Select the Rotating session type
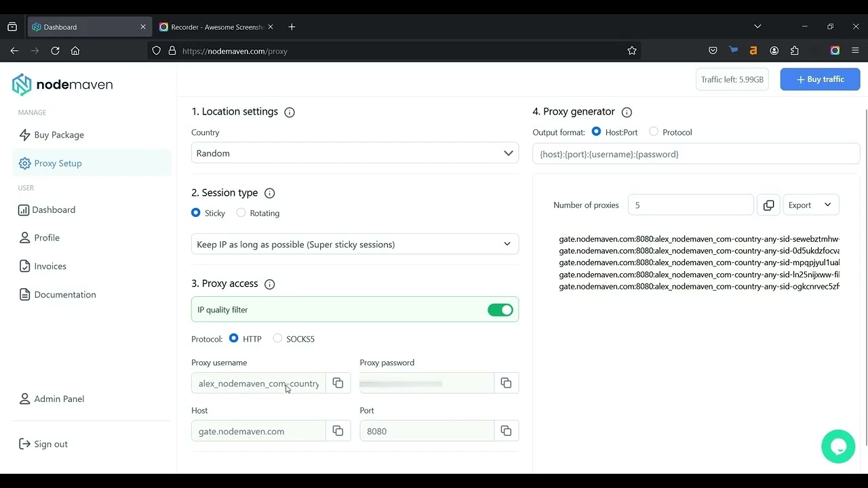This screenshot has height=488, width=868. tap(241, 213)
